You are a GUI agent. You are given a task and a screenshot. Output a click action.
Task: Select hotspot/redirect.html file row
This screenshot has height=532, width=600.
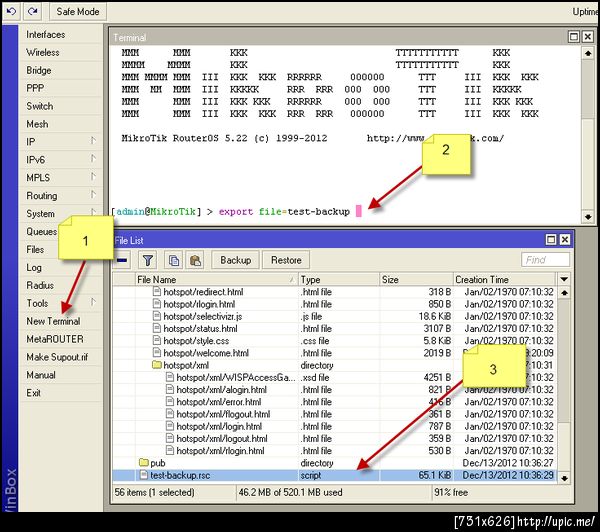pyautogui.click(x=335, y=292)
